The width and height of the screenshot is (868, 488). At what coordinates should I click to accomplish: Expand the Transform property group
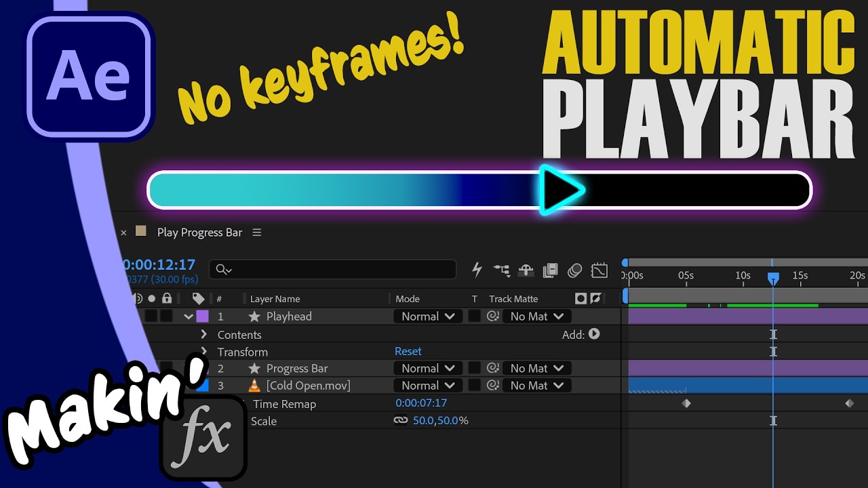(x=203, y=352)
